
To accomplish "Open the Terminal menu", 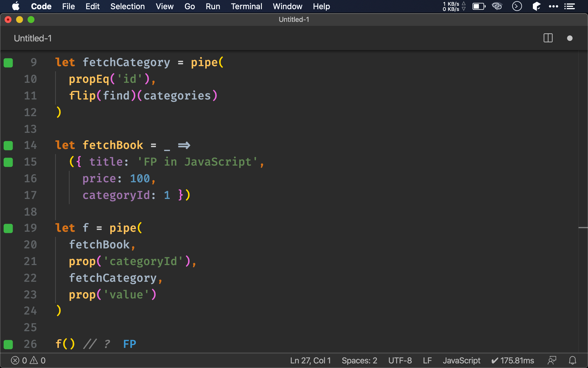I will click(x=246, y=6).
